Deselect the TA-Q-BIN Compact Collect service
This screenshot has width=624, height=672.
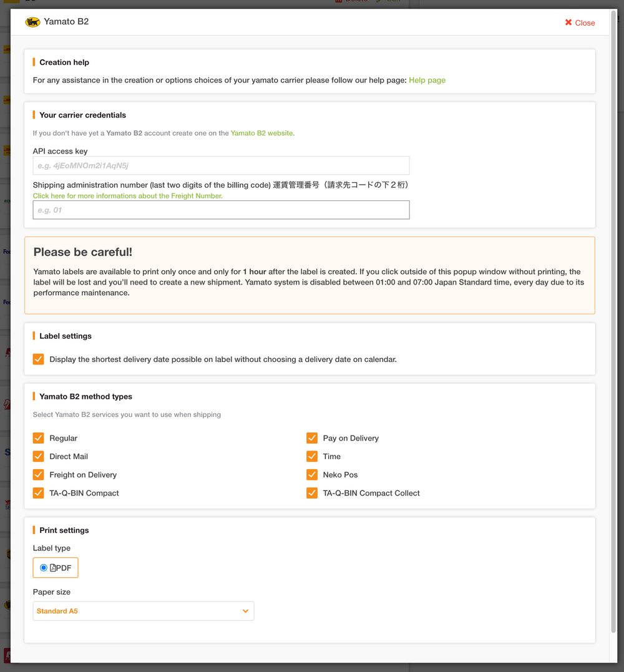pyautogui.click(x=312, y=493)
